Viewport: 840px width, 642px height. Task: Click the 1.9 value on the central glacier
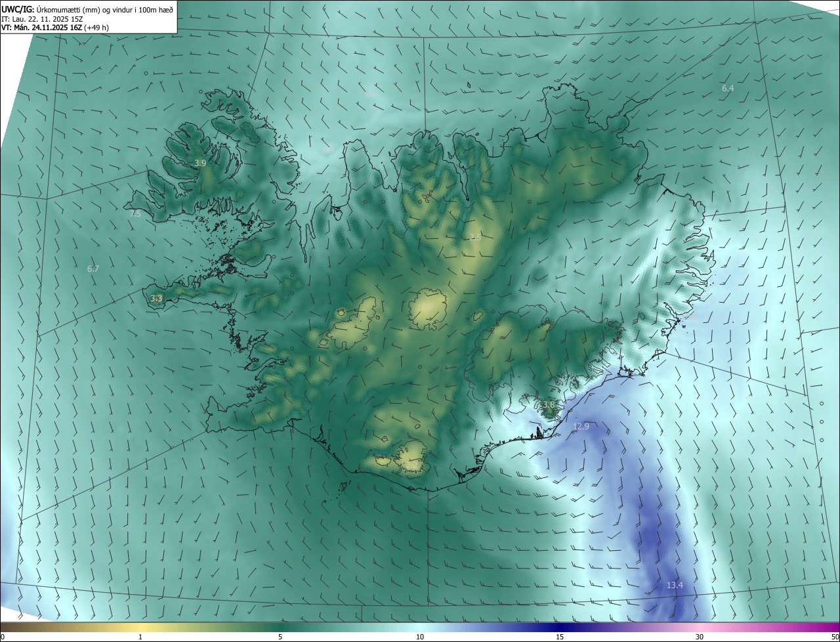pyautogui.click(x=426, y=307)
